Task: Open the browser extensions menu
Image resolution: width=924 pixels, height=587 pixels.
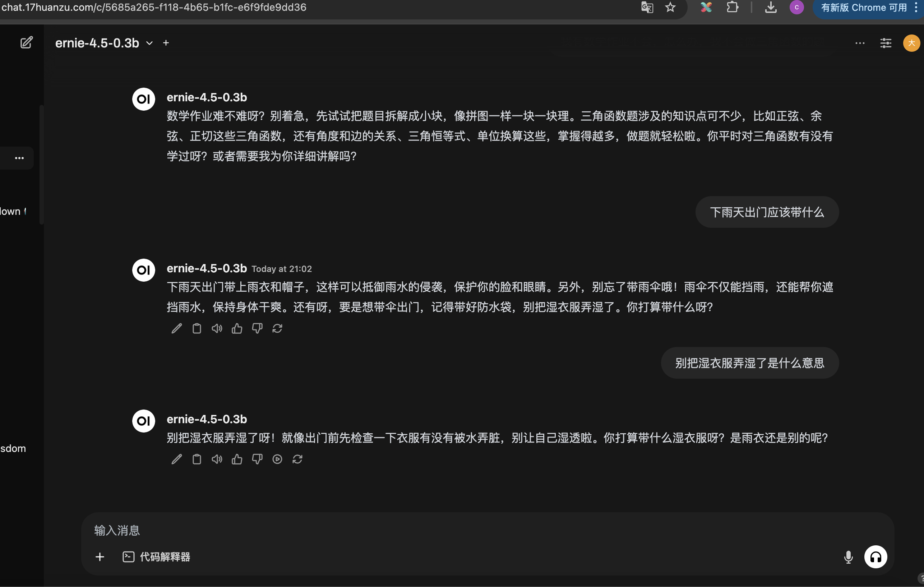Action: 733,7
